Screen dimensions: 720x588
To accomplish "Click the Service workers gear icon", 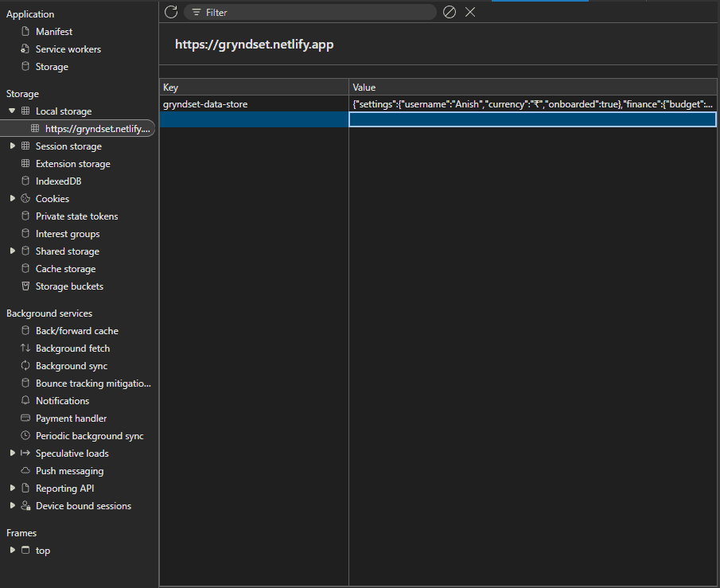I will click(x=25, y=49).
